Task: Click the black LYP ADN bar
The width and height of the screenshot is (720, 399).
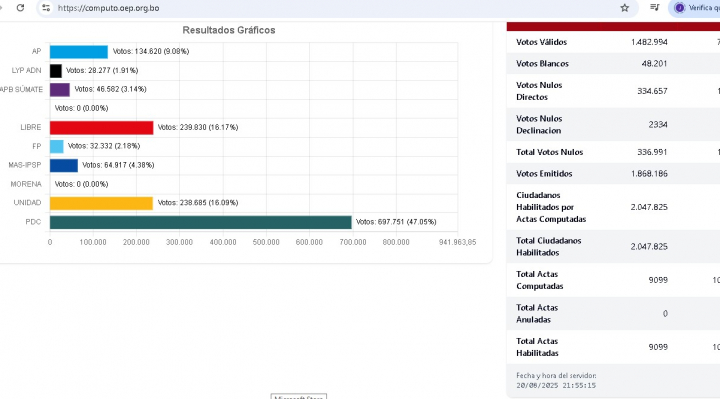Action: point(56,71)
